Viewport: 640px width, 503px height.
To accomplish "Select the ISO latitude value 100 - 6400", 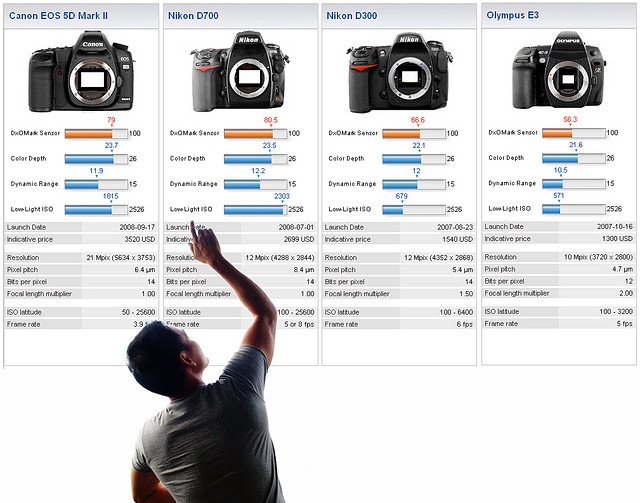I will tap(456, 312).
